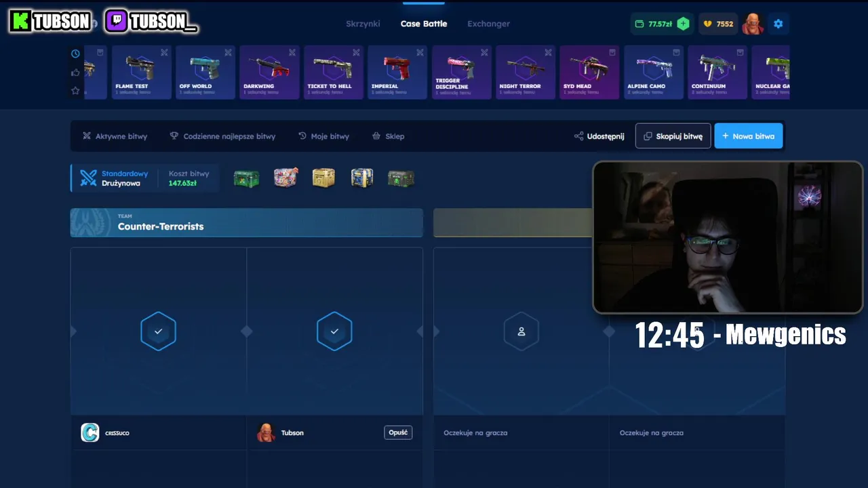This screenshot has height=488, width=868.
Task: Show best drops via thumbs-up icon
Action: pyautogui.click(x=75, y=73)
